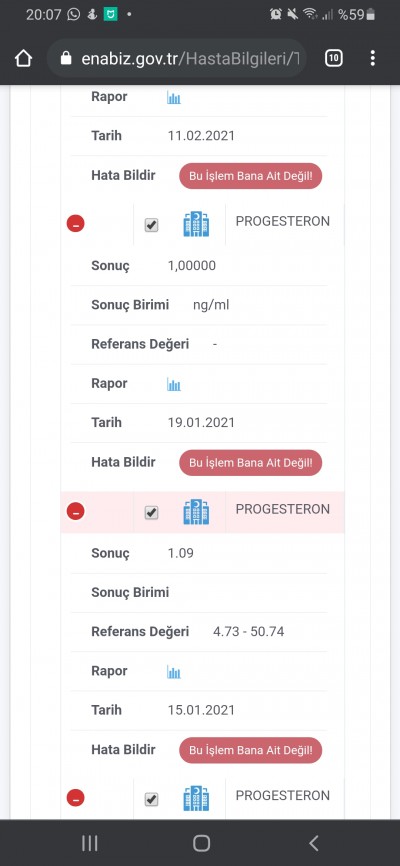Collapse highlighted PROGESTERON entry via red minus
Screen dimensions: 400x866
[76, 511]
